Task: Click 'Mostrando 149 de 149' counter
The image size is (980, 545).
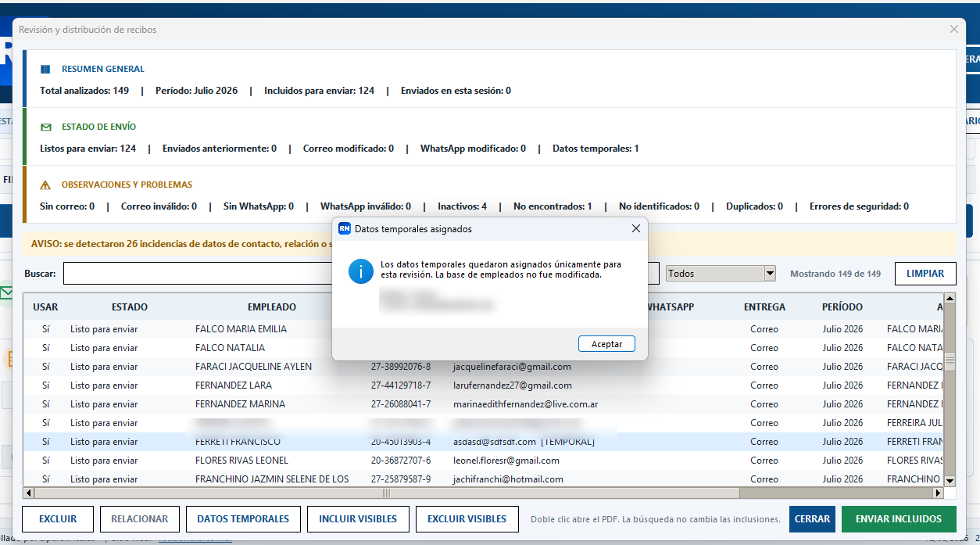Action: click(835, 274)
